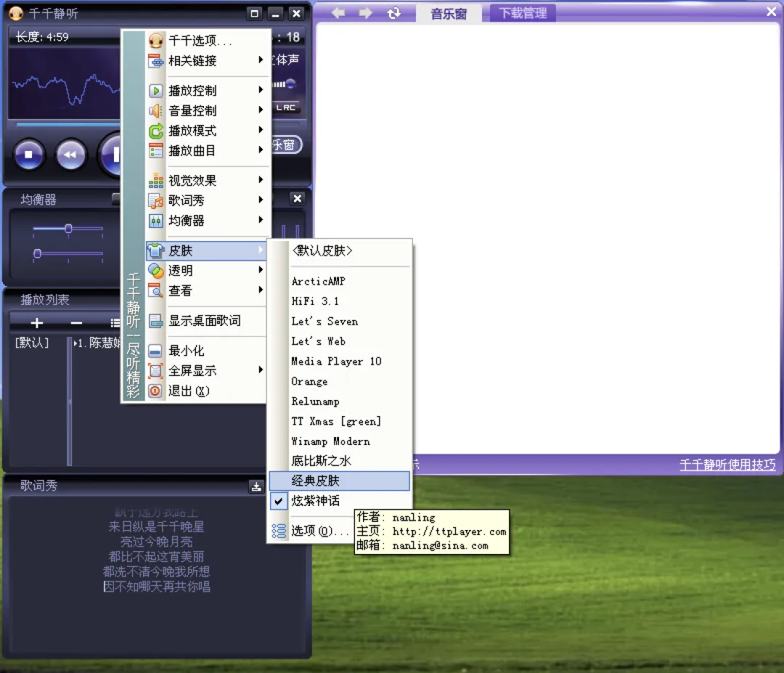
Task: Expand the 全屏显示 submenu arrow
Action: [261, 370]
